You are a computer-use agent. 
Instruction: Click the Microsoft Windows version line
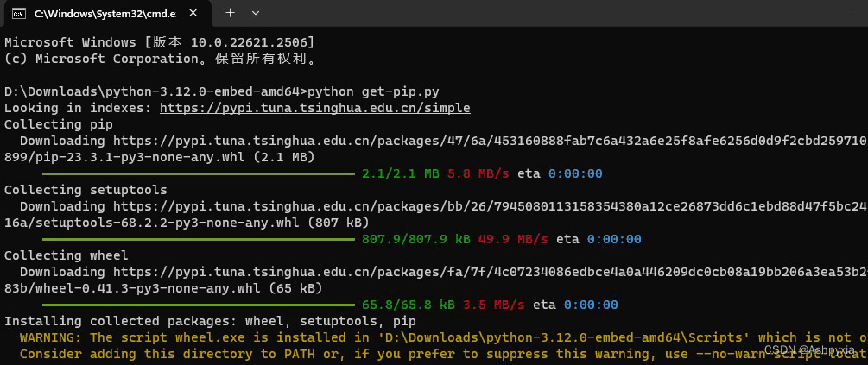click(160, 42)
